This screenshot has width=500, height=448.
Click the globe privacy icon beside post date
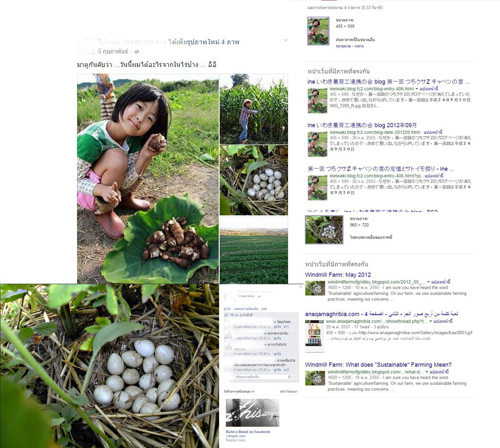137,52
